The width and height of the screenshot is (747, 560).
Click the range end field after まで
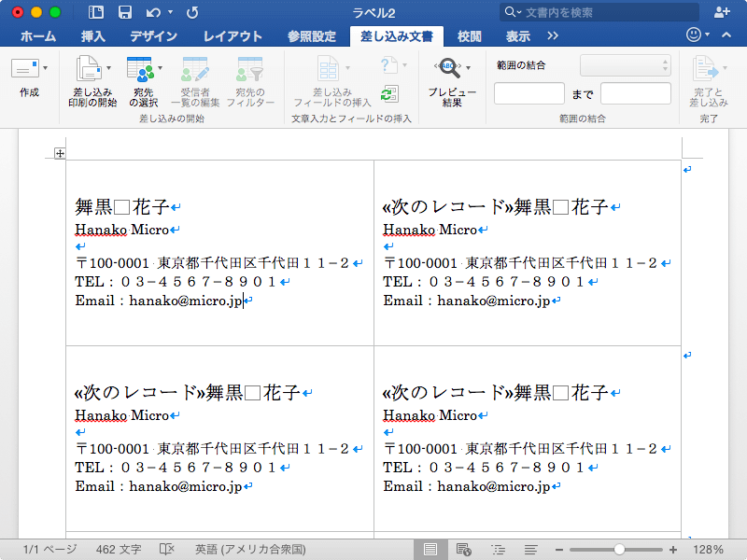click(x=636, y=93)
